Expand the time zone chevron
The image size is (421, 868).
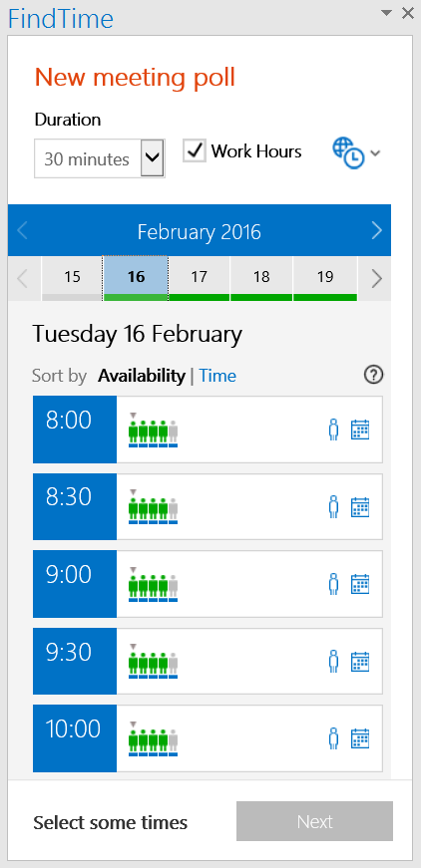[375, 153]
